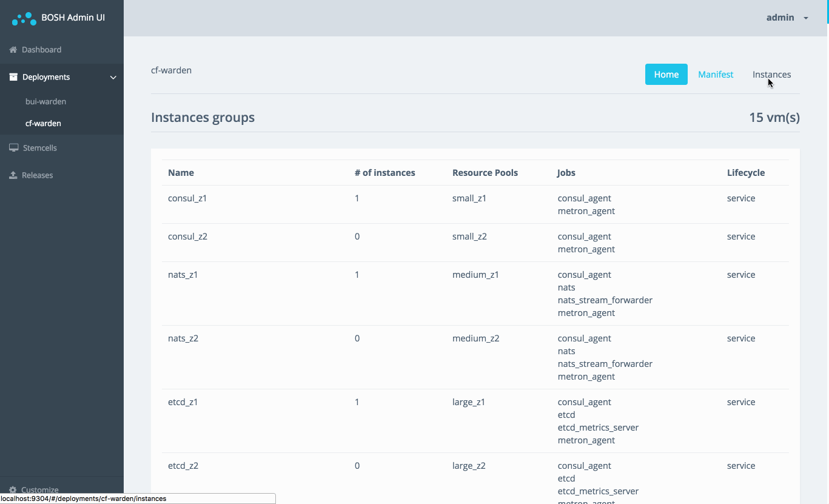The height and width of the screenshot is (504, 829).
Task: Open the admin user dropdown arrow
Action: (x=806, y=18)
